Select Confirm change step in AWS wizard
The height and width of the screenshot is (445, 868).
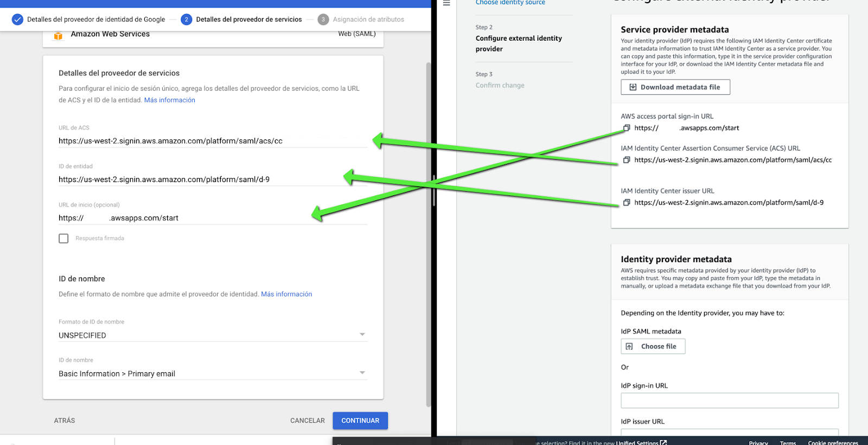click(x=500, y=85)
